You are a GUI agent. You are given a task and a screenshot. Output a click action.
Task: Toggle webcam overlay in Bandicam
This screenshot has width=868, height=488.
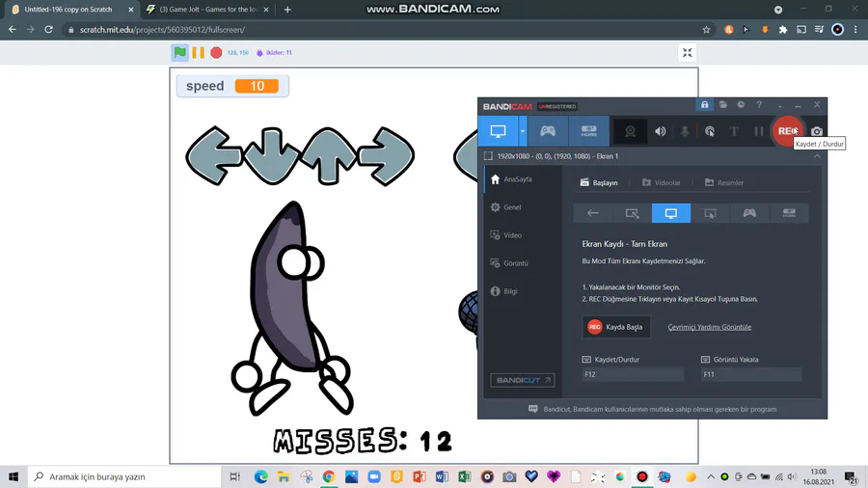[x=630, y=131]
